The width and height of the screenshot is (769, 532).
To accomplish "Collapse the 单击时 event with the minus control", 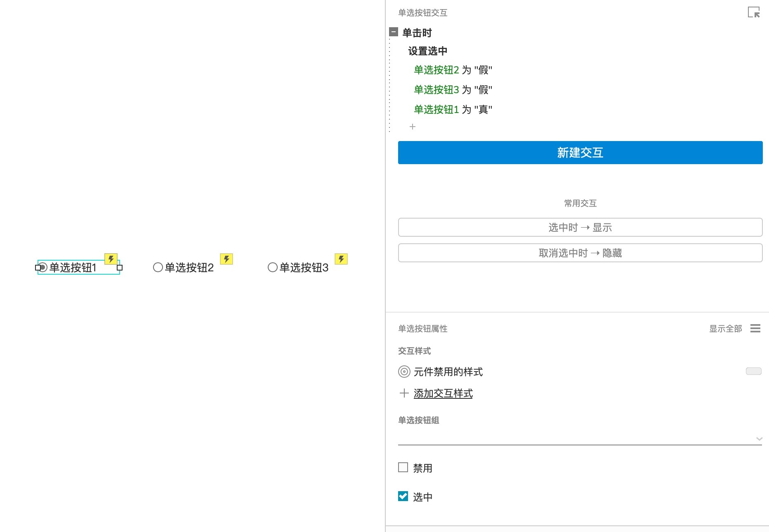I will (393, 32).
